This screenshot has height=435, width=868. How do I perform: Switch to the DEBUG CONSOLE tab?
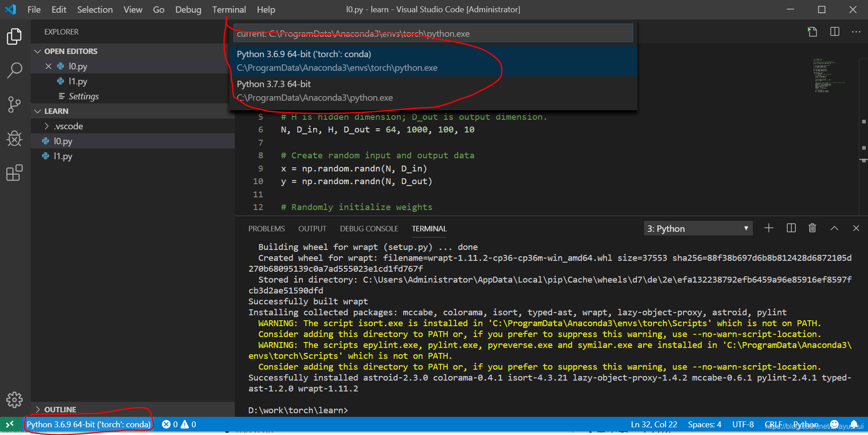point(369,229)
